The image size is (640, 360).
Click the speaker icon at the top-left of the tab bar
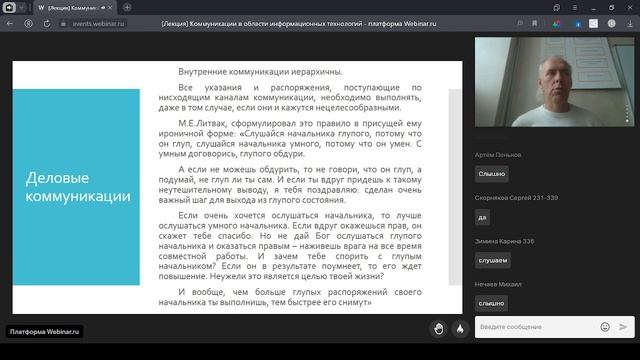[x=9, y=7]
